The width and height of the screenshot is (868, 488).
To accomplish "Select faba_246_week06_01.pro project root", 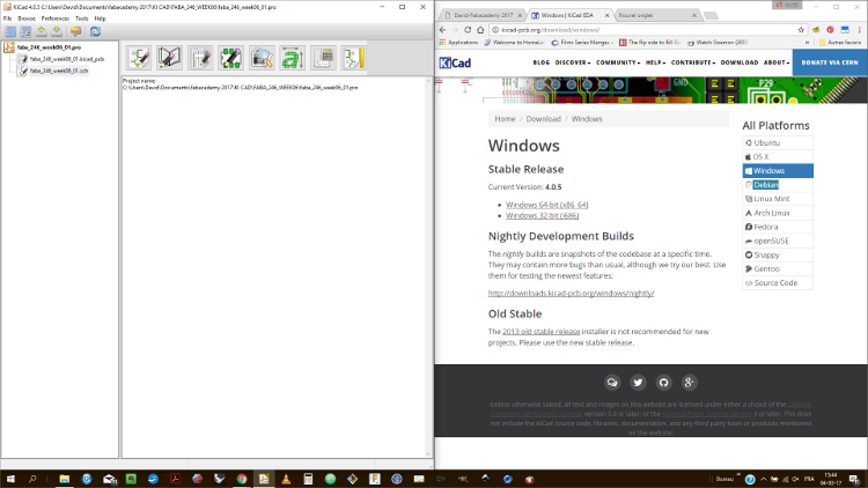I will [x=49, y=47].
